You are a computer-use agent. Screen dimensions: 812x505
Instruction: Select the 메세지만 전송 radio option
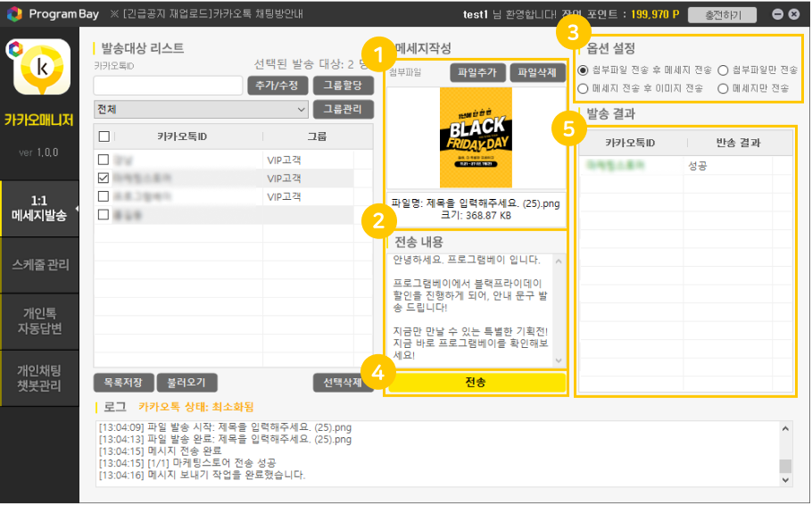pyautogui.click(x=724, y=88)
